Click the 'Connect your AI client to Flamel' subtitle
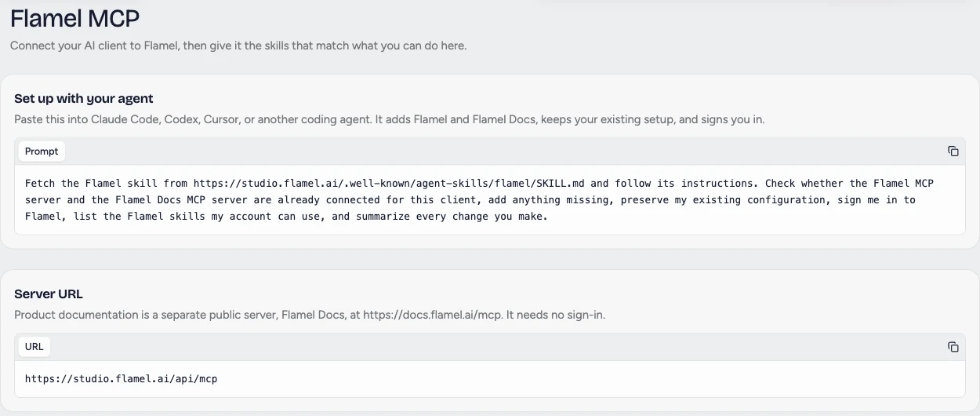The height and width of the screenshot is (416, 980). [x=238, y=46]
